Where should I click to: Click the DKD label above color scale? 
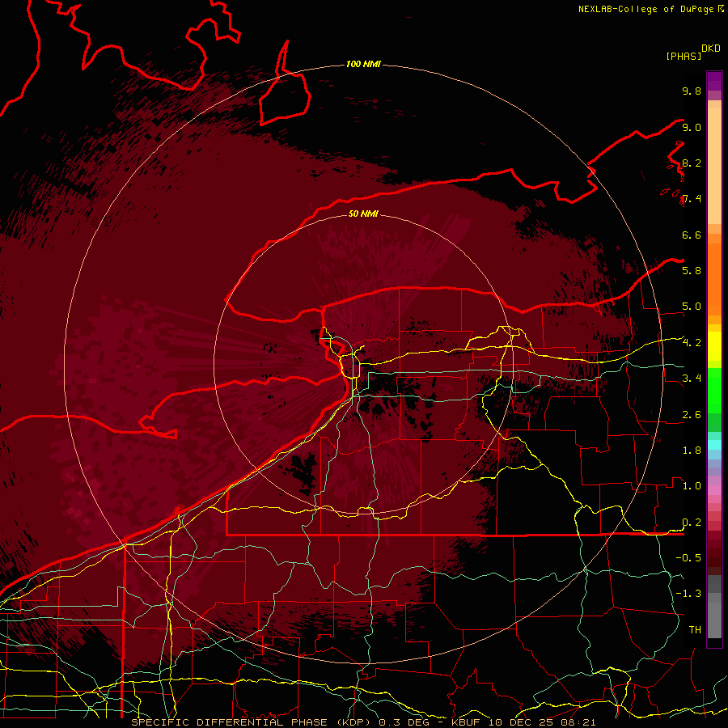pos(711,49)
